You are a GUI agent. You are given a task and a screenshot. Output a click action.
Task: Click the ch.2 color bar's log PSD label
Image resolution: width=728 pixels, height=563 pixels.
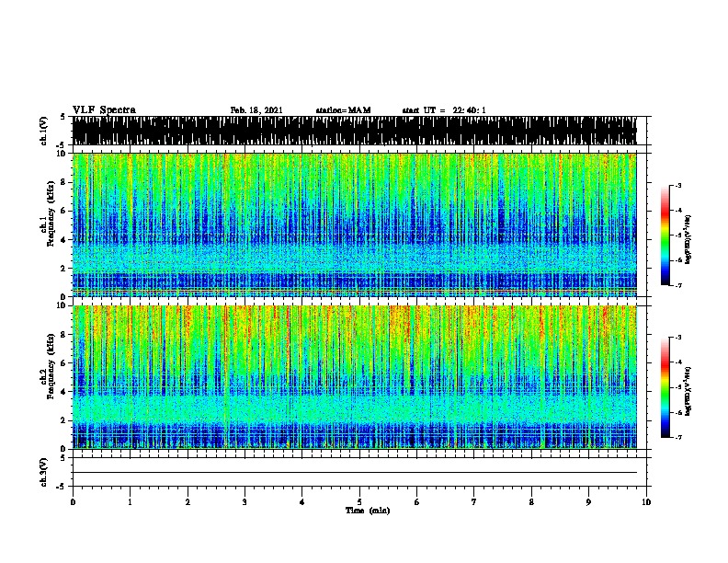(688, 391)
